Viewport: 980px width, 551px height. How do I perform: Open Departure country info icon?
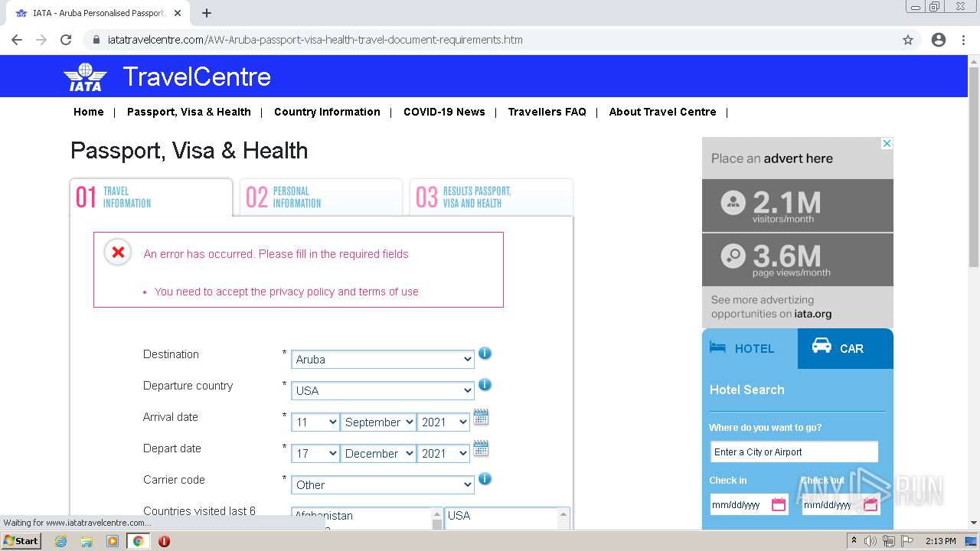tap(485, 385)
